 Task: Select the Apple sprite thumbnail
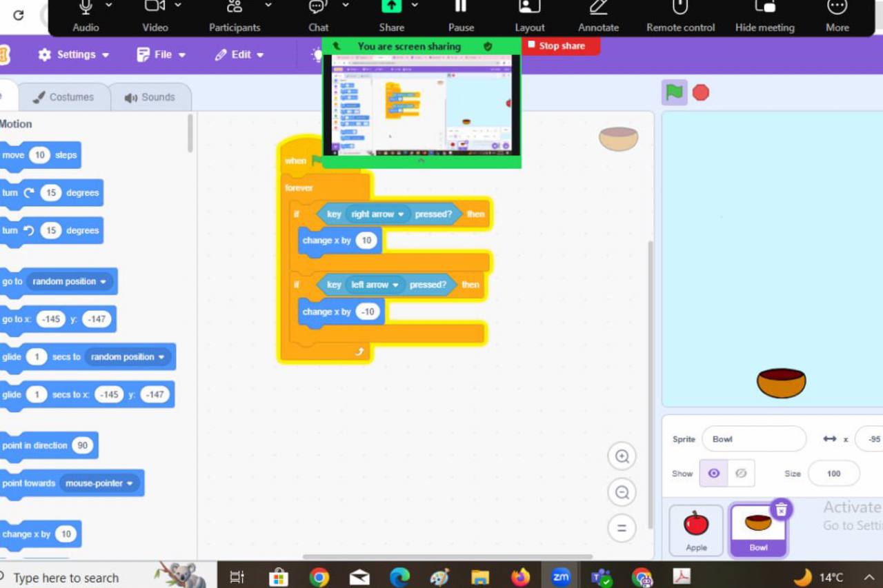[x=696, y=529]
